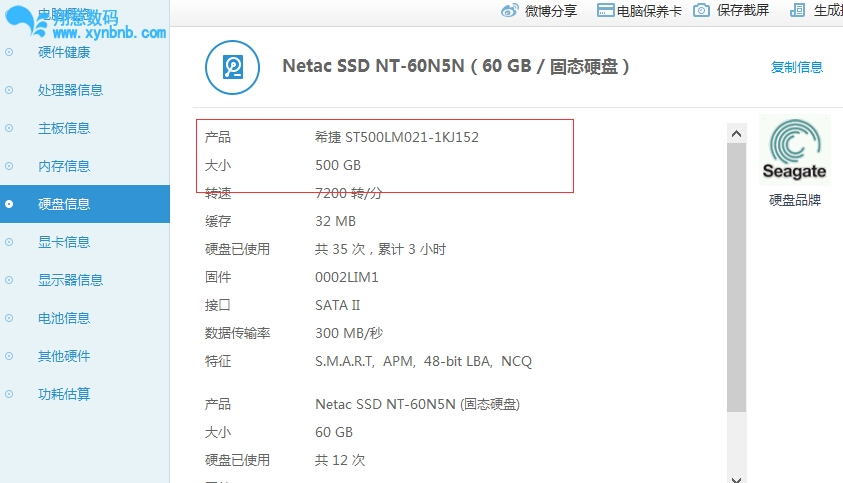Click the 电脑保养卡 card icon
This screenshot has width=843, height=483.
605,10
